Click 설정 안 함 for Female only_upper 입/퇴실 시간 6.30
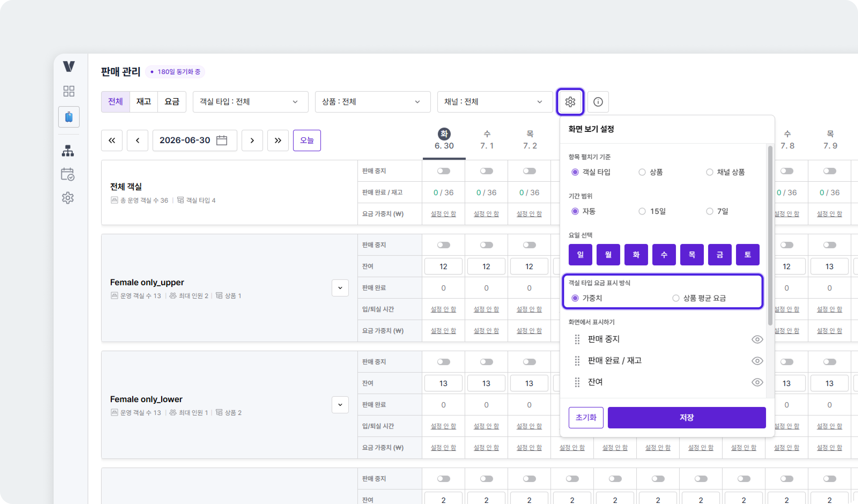Viewport: 858px width, 504px height. [x=443, y=309]
